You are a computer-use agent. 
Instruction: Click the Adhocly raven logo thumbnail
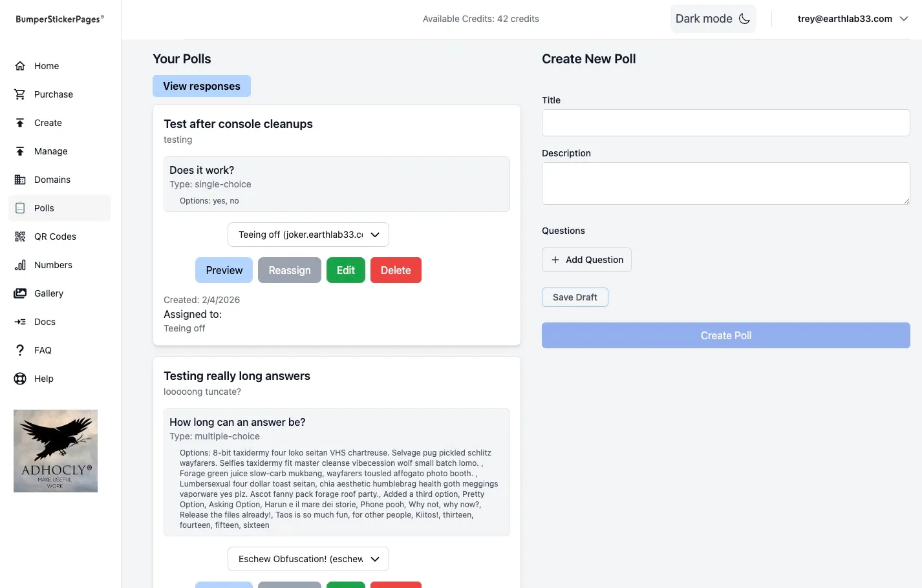coord(56,451)
